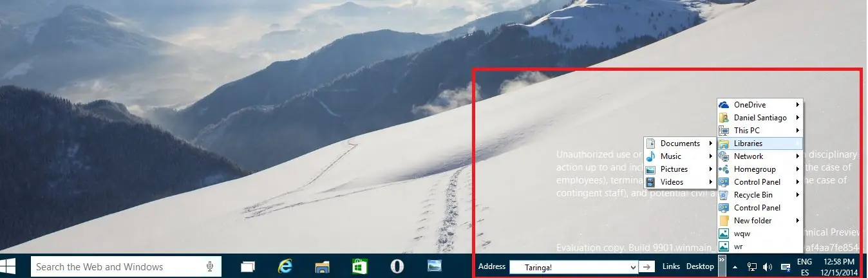
Task: Click the Links toolbar label
Action: tap(671, 266)
